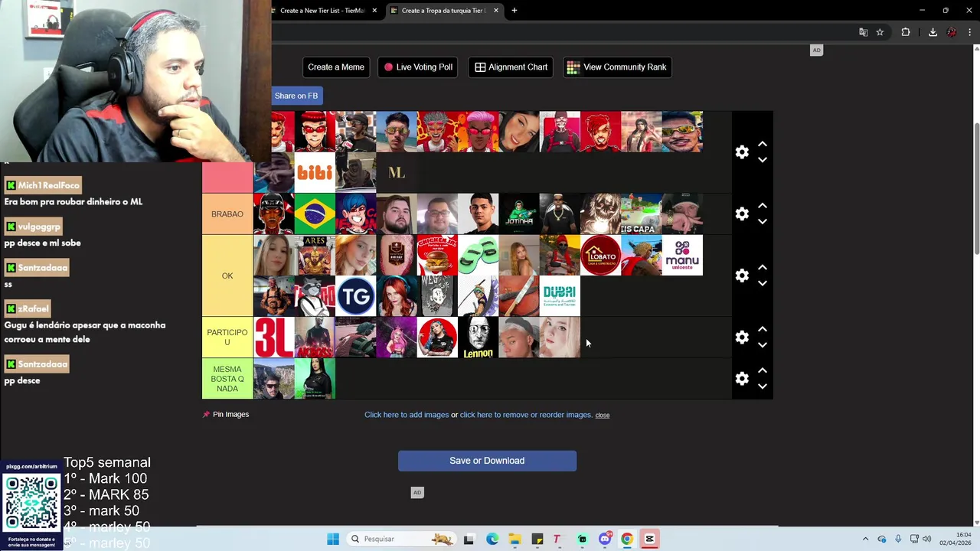Move the BRABAO tier down
This screenshot has height=551, width=980.
pos(763,222)
